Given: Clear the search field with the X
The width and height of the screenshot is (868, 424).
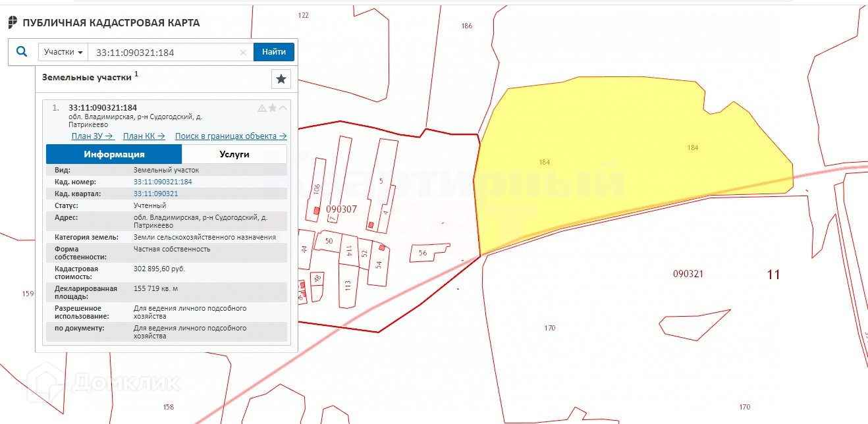Looking at the screenshot, I should click(243, 52).
